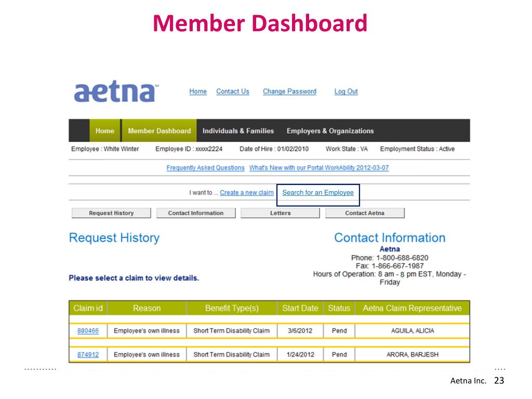Click Please select a claim to view details
Image resolution: width=532 pixels, height=399 pixels.
point(134,278)
